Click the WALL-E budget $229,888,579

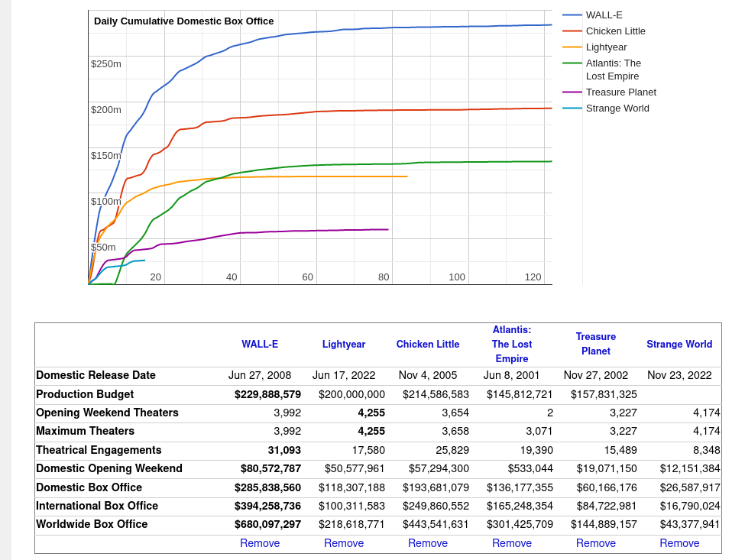267,394
